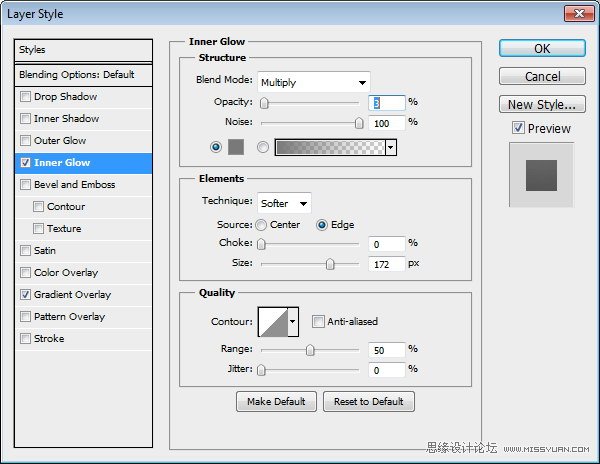The height and width of the screenshot is (464, 600).
Task: Click the Opacity slider handle
Action: tap(264, 103)
